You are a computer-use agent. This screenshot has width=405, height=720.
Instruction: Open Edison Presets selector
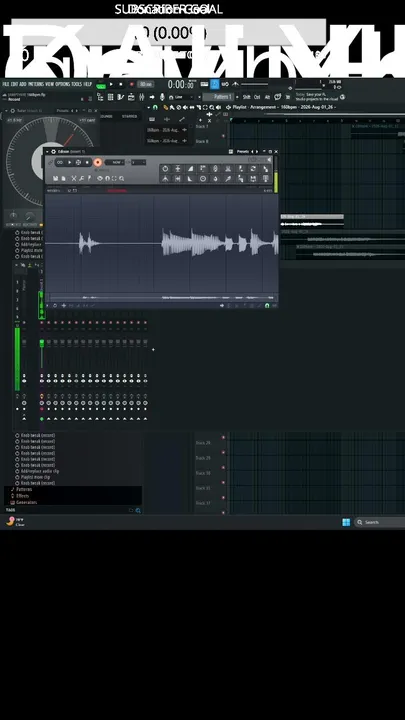(243, 152)
